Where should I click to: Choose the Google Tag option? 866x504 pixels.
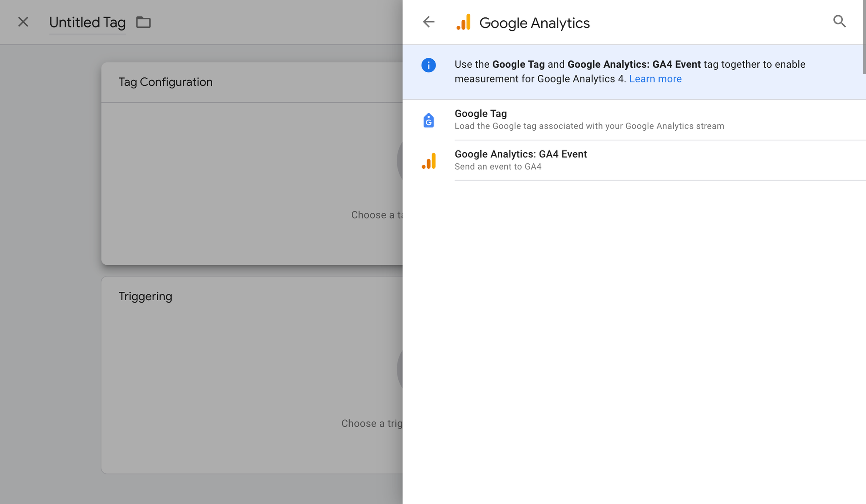pos(634,120)
